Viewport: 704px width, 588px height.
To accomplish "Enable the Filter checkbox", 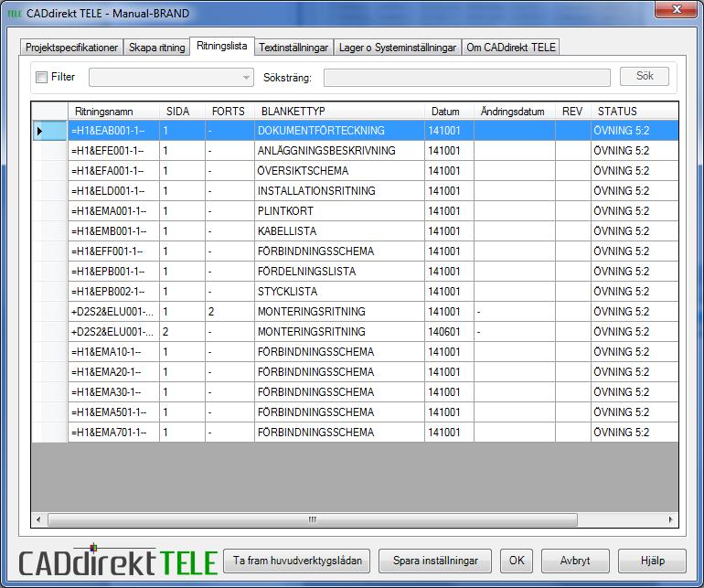I will [x=41, y=77].
